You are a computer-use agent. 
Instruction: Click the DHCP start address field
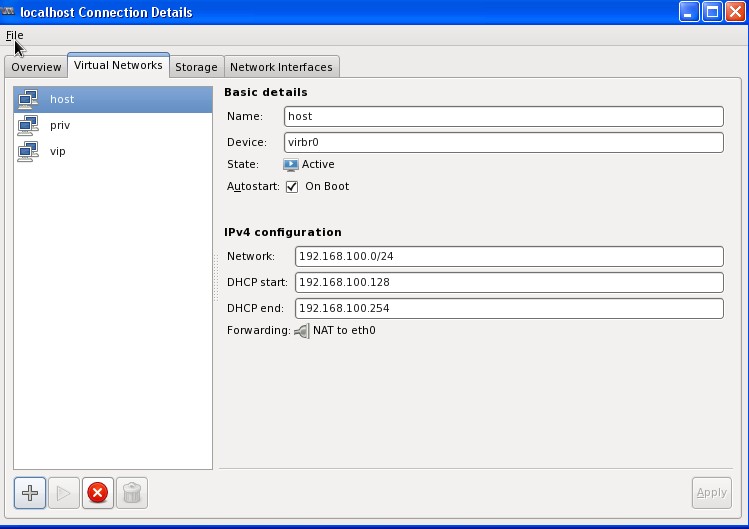coord(508,282)
